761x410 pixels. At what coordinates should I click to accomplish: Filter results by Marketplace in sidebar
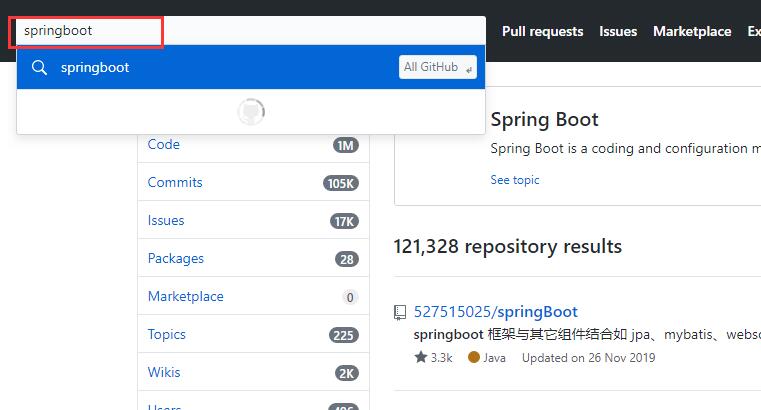click(x=185, y=296)
